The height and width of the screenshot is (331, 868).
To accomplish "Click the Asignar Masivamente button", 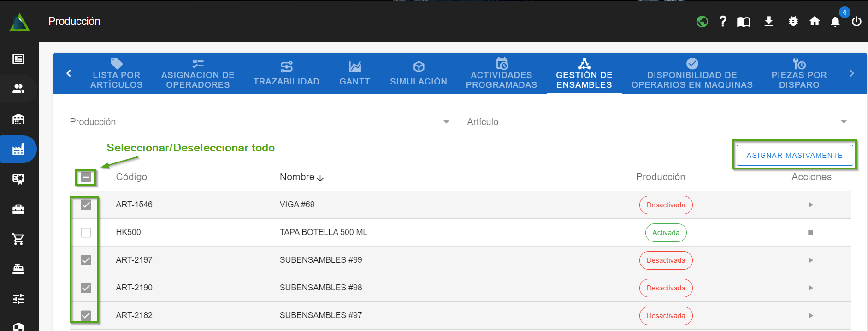I will [794, 155].
